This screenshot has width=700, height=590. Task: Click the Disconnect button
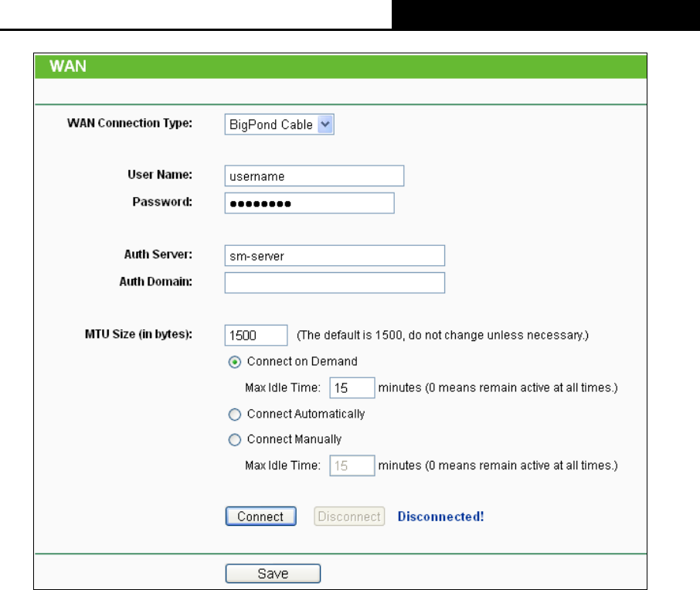(349, 517)
